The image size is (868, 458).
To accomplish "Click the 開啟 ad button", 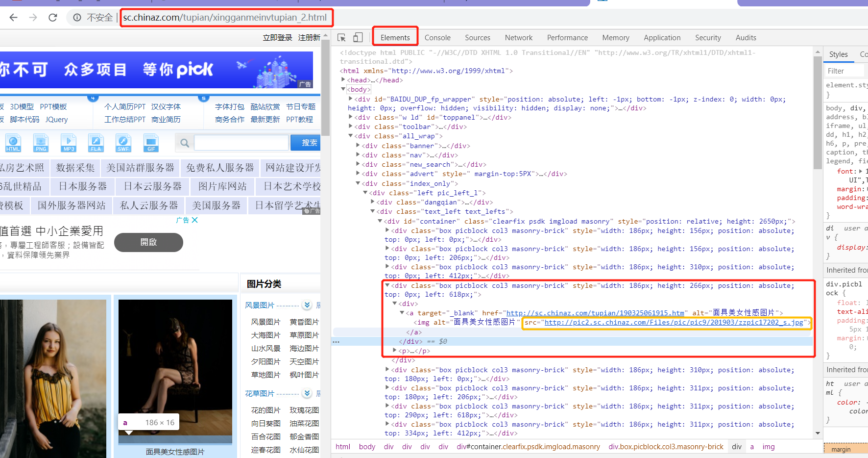I will click(148, 242).
